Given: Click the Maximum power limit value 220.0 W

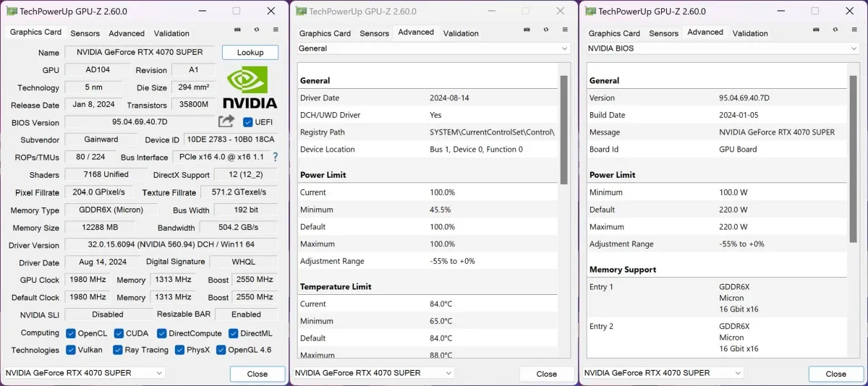Looking at the screenshot, I should 733,227.
